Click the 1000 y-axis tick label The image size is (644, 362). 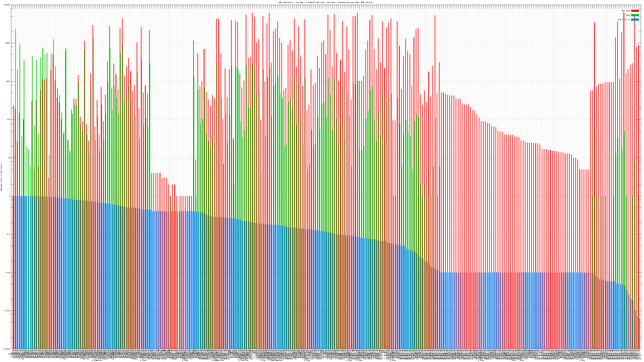[8, 81]
